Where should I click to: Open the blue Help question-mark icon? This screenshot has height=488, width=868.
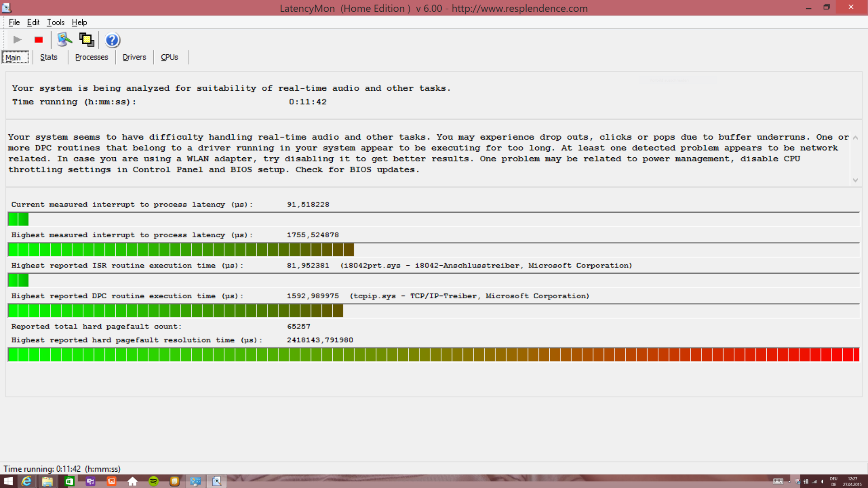coord(112,40)
